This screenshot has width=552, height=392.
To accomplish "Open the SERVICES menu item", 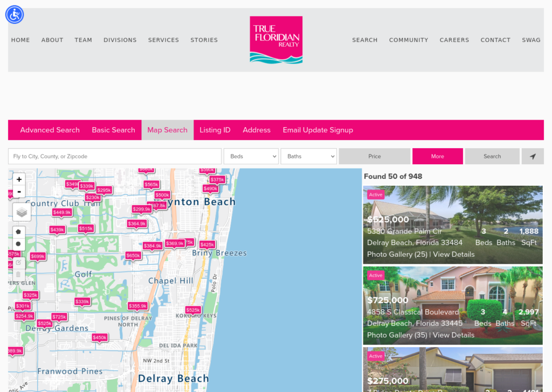I will point(164,40).
